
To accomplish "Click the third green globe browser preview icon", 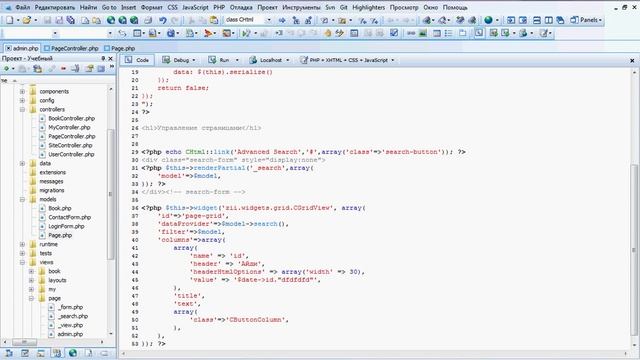I will coord(134,20).
